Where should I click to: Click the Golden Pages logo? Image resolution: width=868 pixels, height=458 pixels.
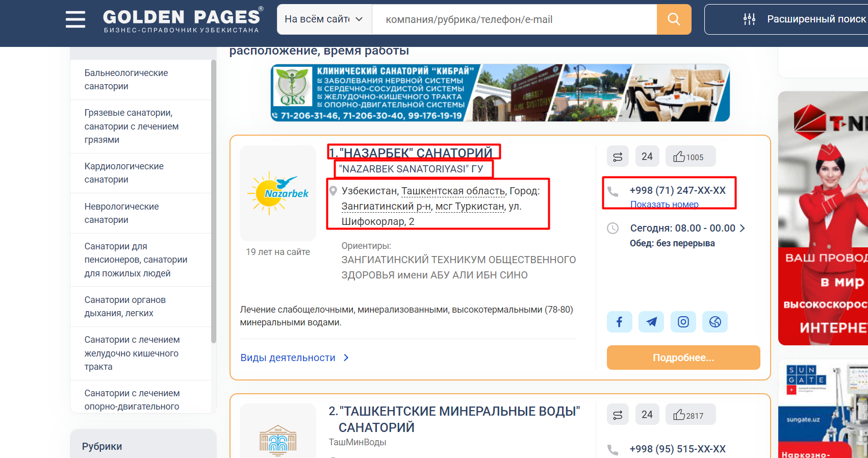(x=183, y=20)
